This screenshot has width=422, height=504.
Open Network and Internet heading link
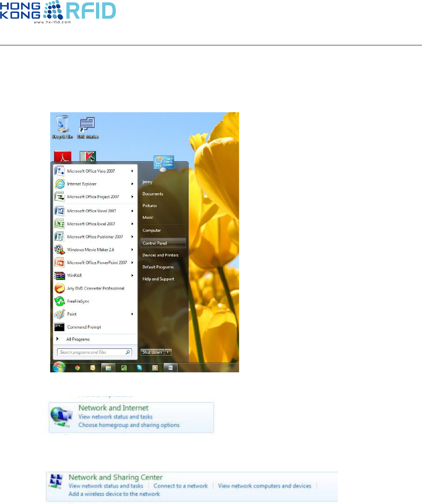click(x=113, y=408)
